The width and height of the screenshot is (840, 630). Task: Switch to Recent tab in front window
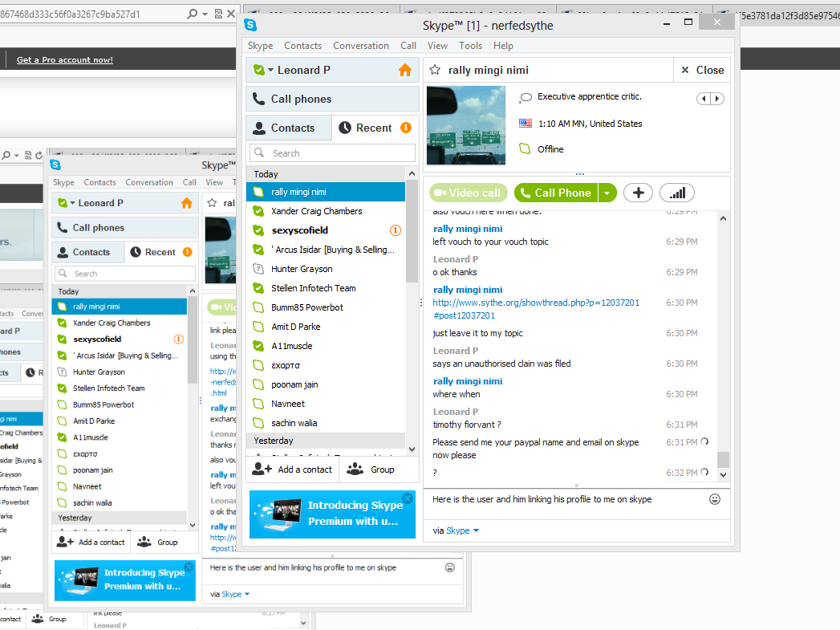375,128
